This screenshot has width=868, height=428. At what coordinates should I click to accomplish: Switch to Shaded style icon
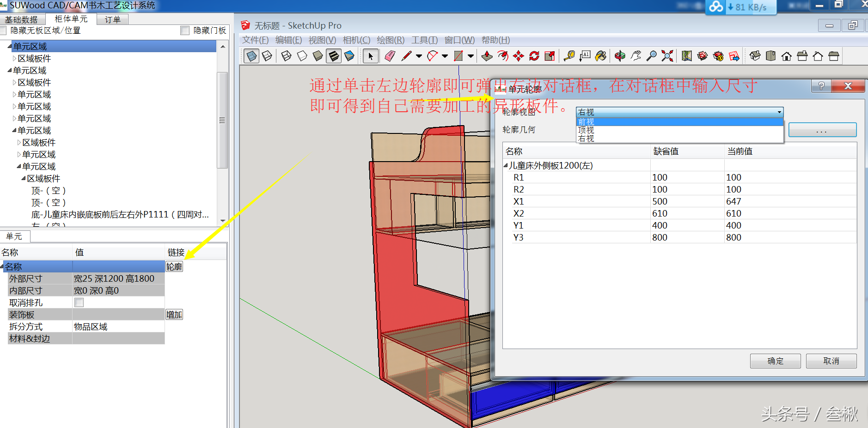pyautogui.click(x=318, y=56)
